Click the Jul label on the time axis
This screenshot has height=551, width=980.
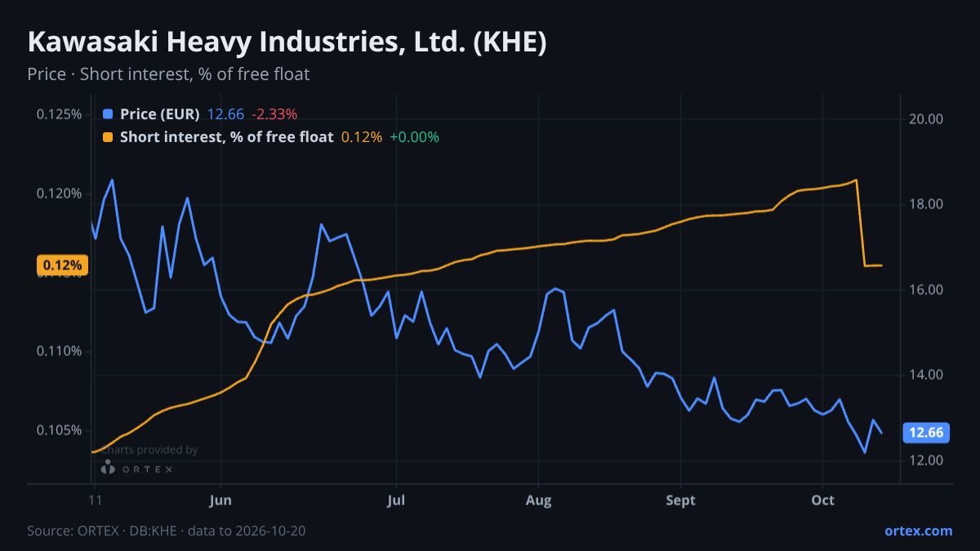tap(396, 500)
